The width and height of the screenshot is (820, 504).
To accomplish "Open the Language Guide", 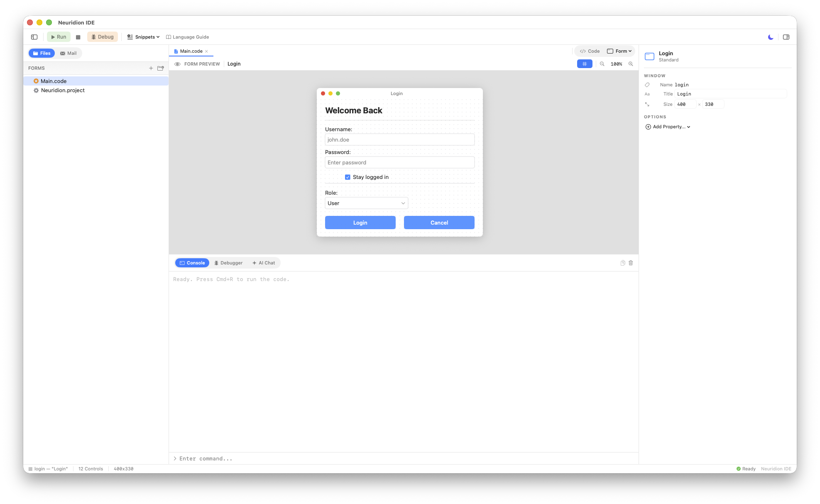I will click(x=188, y=37).
